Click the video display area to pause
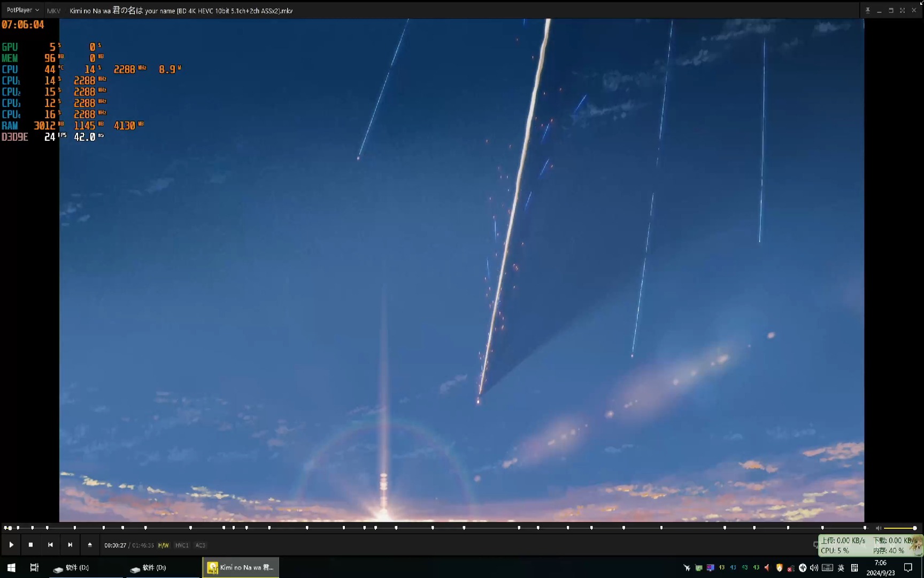 (461, 270)
